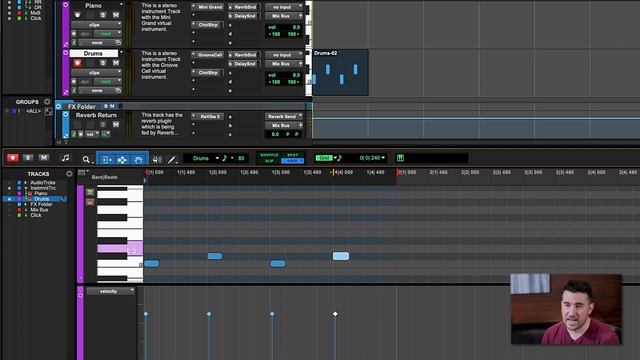Mute the Drums track
The width and height of the screenshot is (640, 360).
[x=116, y=63]
